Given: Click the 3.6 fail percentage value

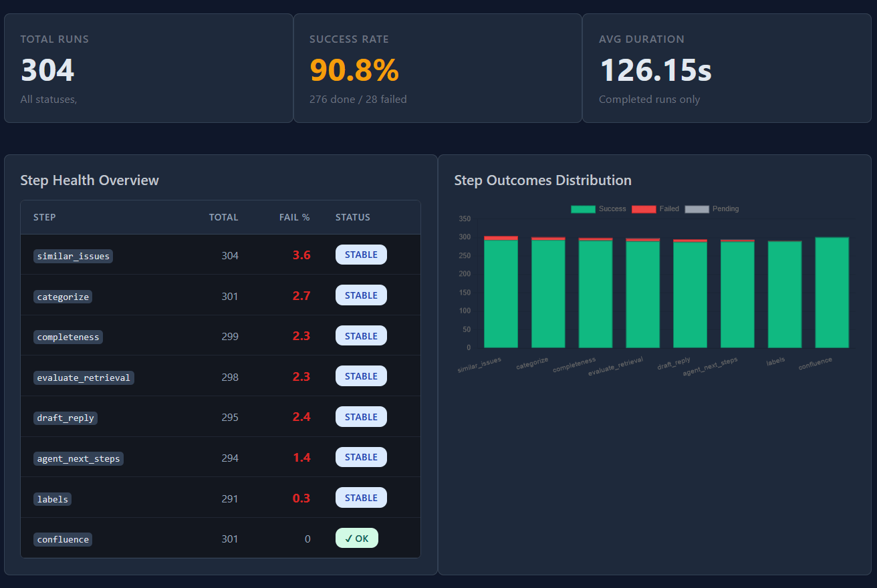Looking at the screenshot, I should (x=301, y=255).
